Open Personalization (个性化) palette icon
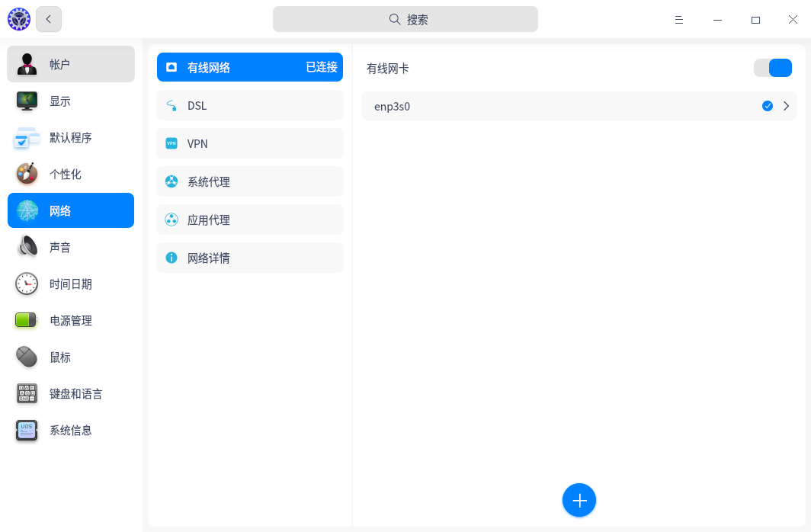 pos(27,174)
